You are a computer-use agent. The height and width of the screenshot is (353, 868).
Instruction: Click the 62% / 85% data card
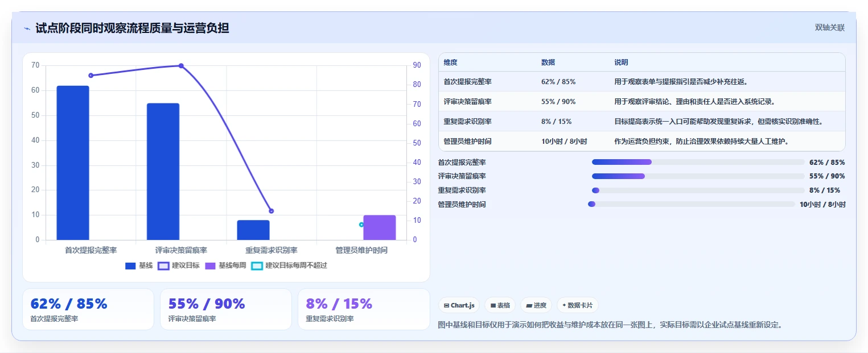88,309
